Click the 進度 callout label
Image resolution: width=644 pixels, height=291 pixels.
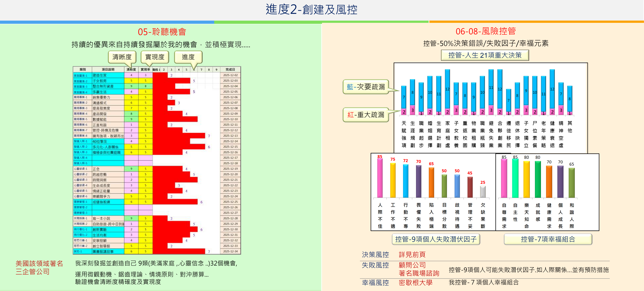coord(188,57)
